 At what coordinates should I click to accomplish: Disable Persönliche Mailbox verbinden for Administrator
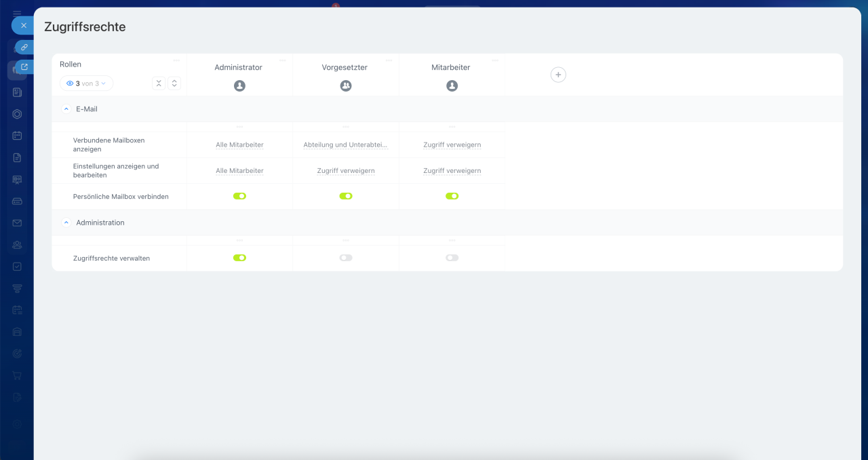coord(239,196)
